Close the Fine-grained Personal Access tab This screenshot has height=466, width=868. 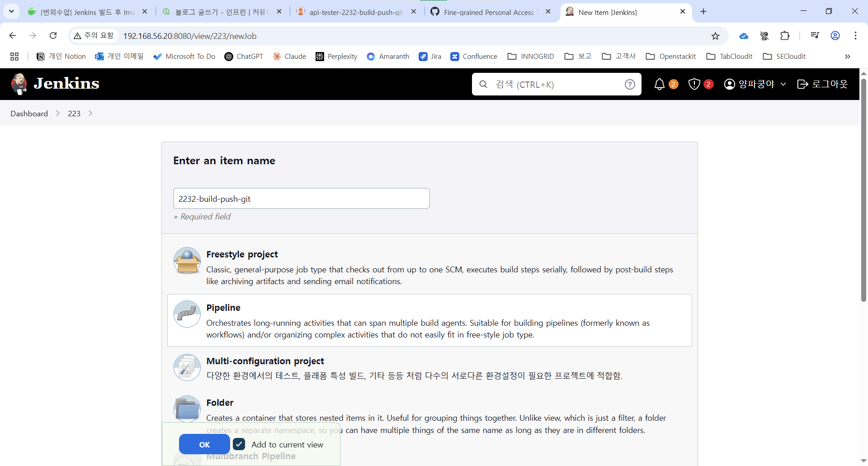click(x=548, y=12)
